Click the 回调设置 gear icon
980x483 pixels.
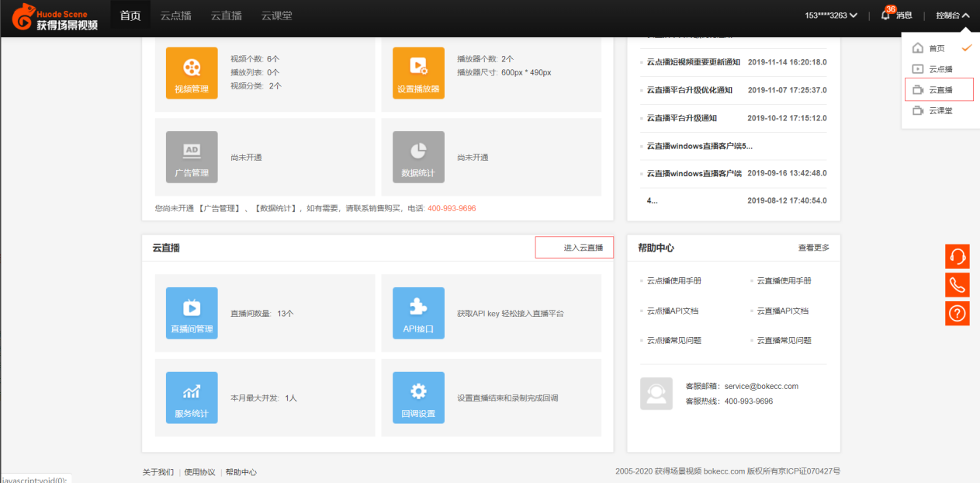click(x=418, y=398)
